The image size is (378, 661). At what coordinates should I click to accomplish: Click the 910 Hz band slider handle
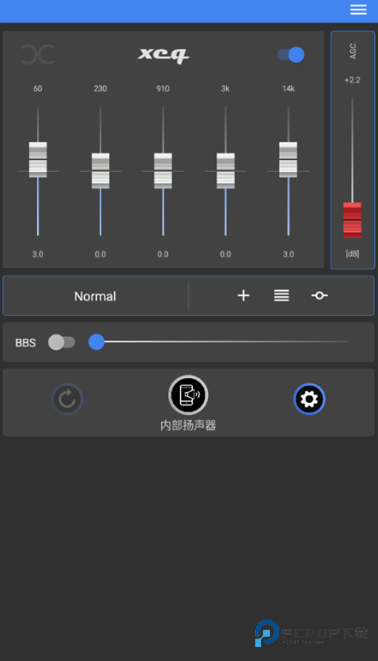[163, 171]
